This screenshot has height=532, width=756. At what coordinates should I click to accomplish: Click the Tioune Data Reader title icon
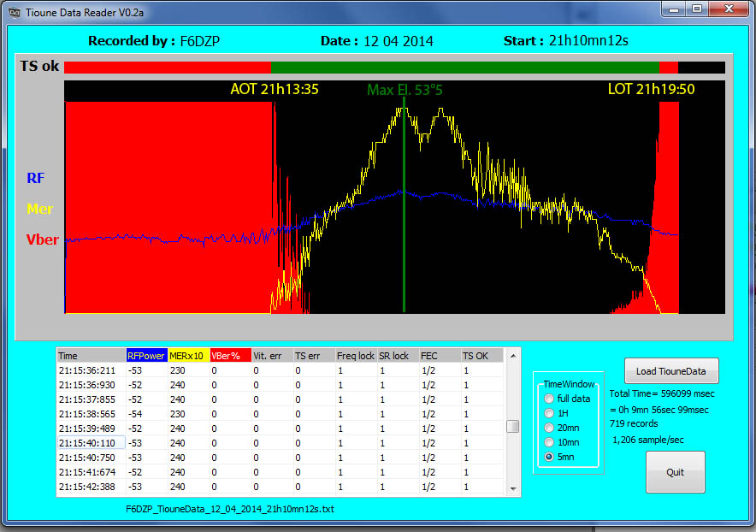coord(15,13)
